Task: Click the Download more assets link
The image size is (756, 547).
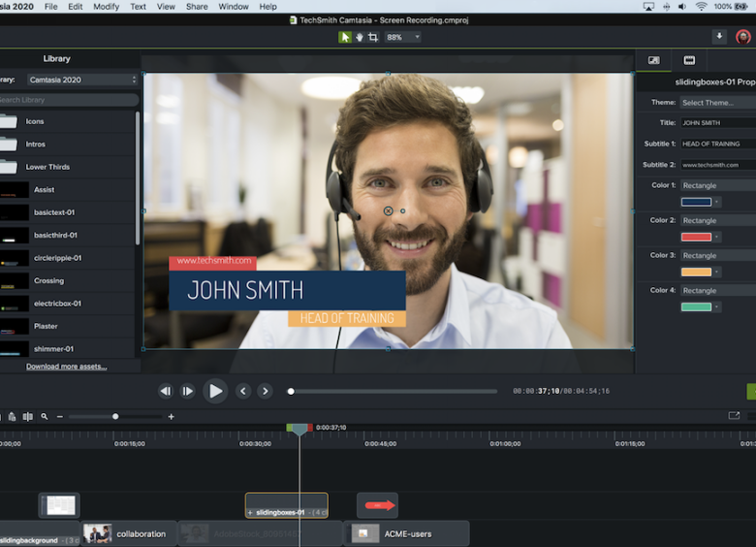Action: tap(66, 367)
